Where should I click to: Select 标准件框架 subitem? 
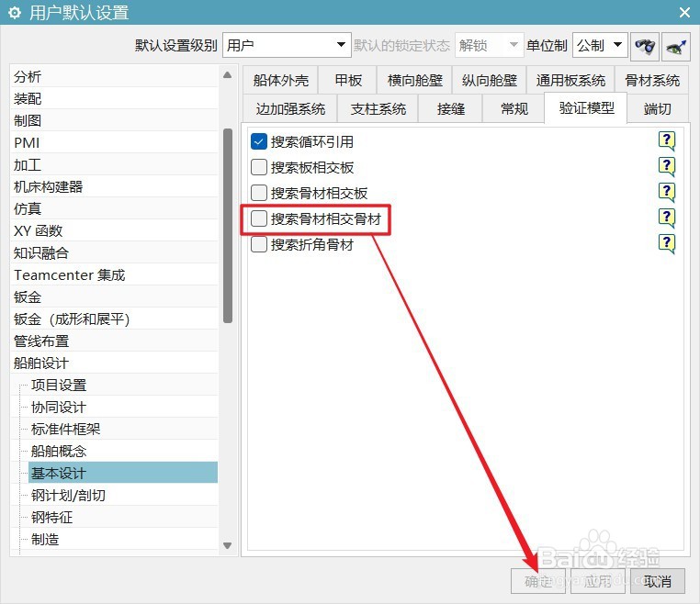click(123, 430)
